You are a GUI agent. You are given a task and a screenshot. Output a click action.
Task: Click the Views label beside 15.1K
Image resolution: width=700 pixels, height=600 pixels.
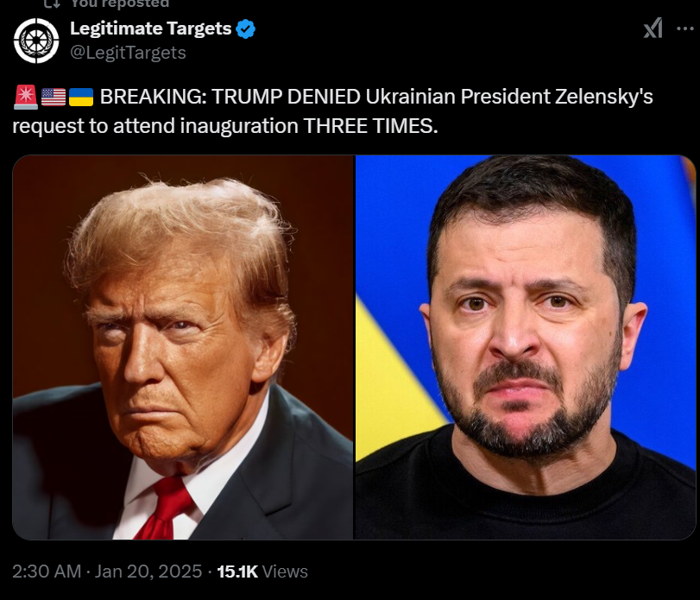[x=285, y=572]
